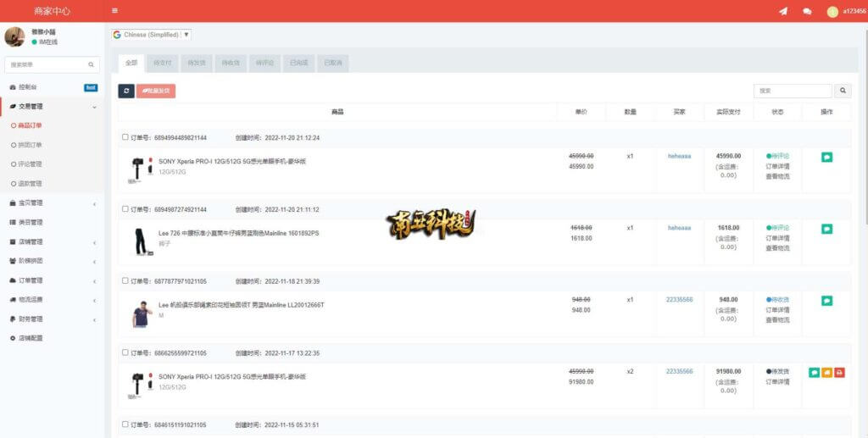Open 订单详情 for order 6866255599721105

tap(777, 381)
